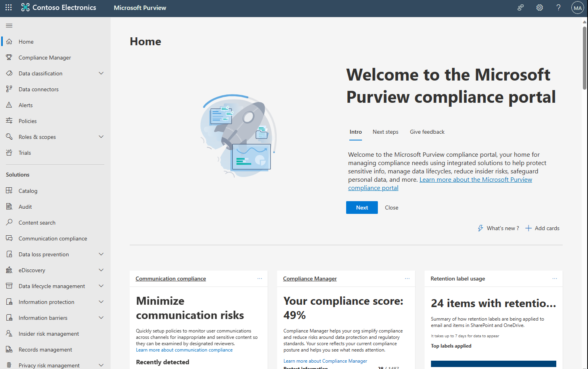Screen dimensions: 588x369
Task: Click the Information barriers icon
Action: (9, 318)
